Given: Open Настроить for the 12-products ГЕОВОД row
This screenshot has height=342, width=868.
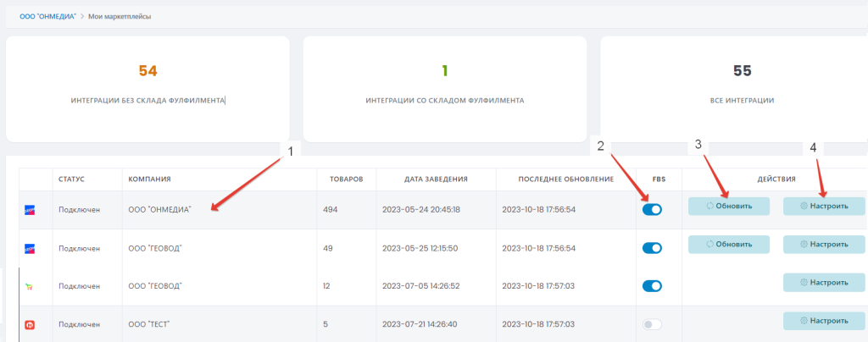Looking at the screenshot, I should [x=823, y=282].
